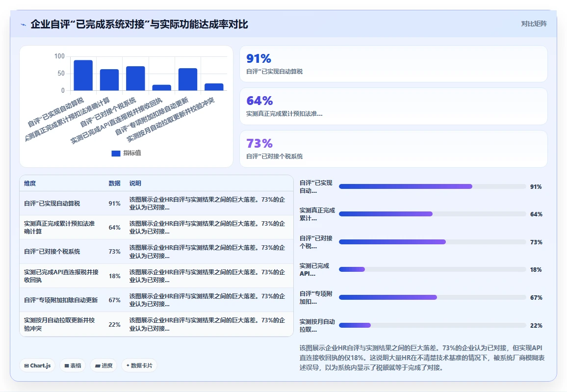Click the 67% label beside the progress bar
This screenshot has width=567, height=392.
[x=536, y=298]
